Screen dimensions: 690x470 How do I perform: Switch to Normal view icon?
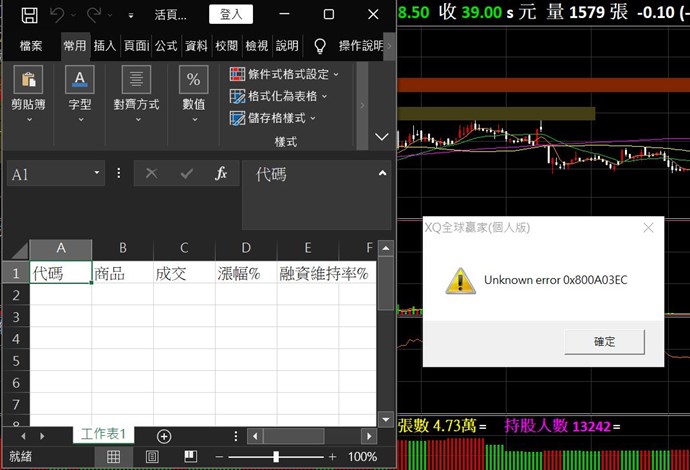114,456
